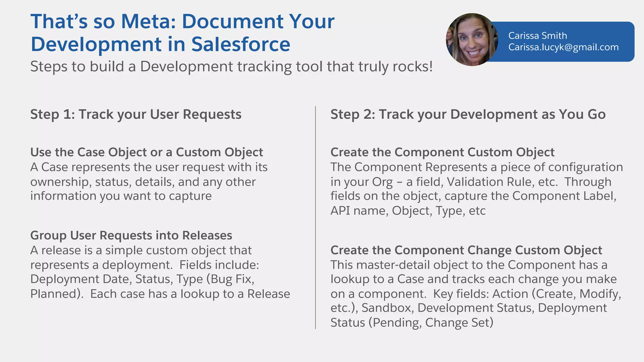The height and width of the screenshot is (362, 644).
Task: Click 'Status (Pending, Change Set)' line
Action: 412,323
